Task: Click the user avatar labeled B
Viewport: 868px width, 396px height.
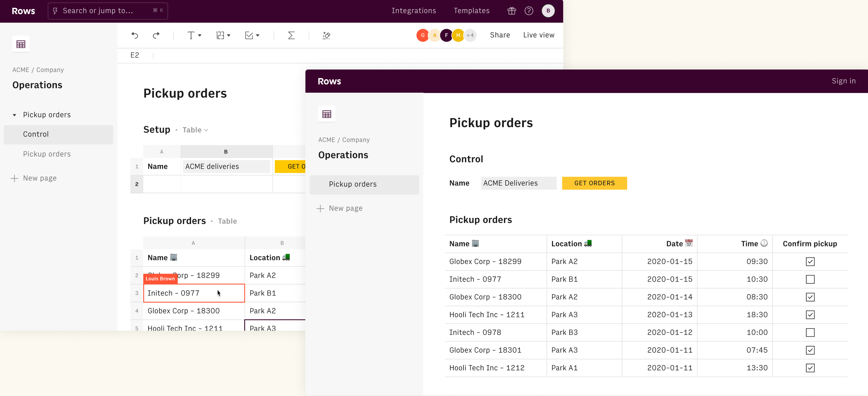Action: pos(548,11)
